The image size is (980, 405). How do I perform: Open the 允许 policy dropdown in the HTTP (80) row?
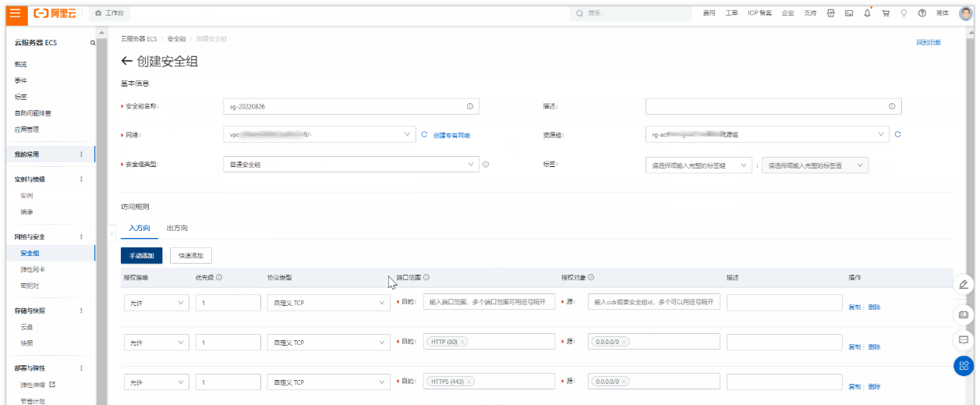pos(156,343)
